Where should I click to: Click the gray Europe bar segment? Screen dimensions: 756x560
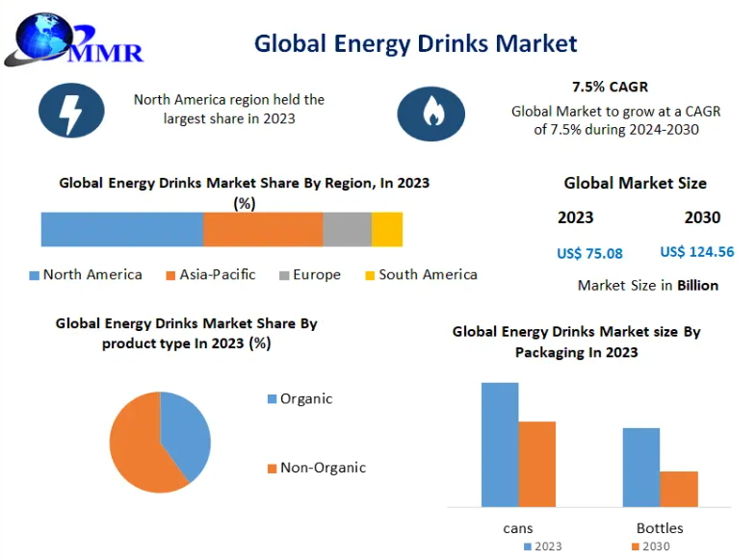click(347, 230)
